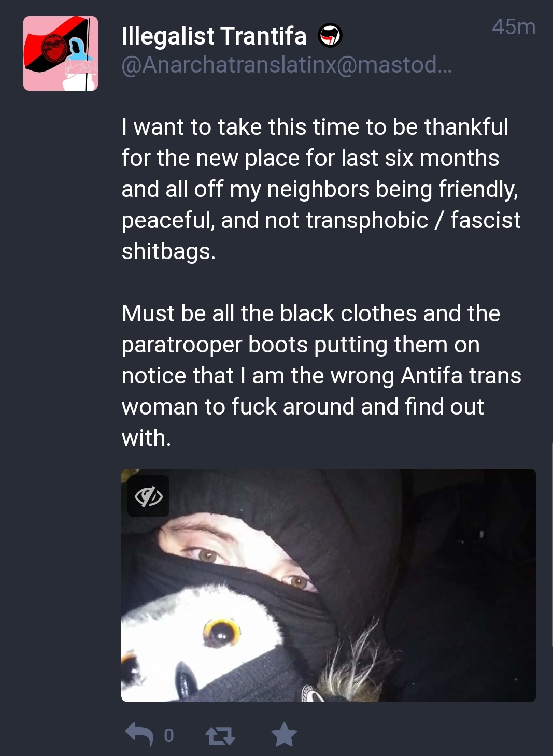Screen dimensions: 553x756
Task: Boost this post with the retweet icon
Action: (x=220, y=735)
